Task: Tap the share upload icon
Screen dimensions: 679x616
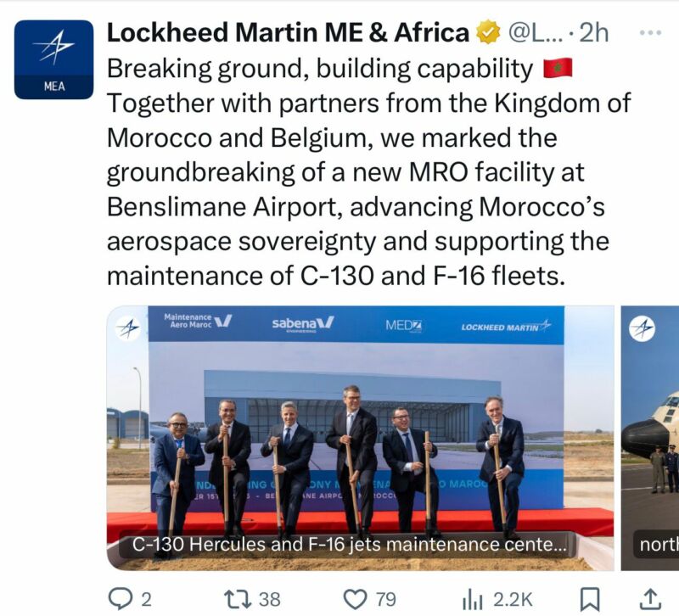Action: point(650,598)
